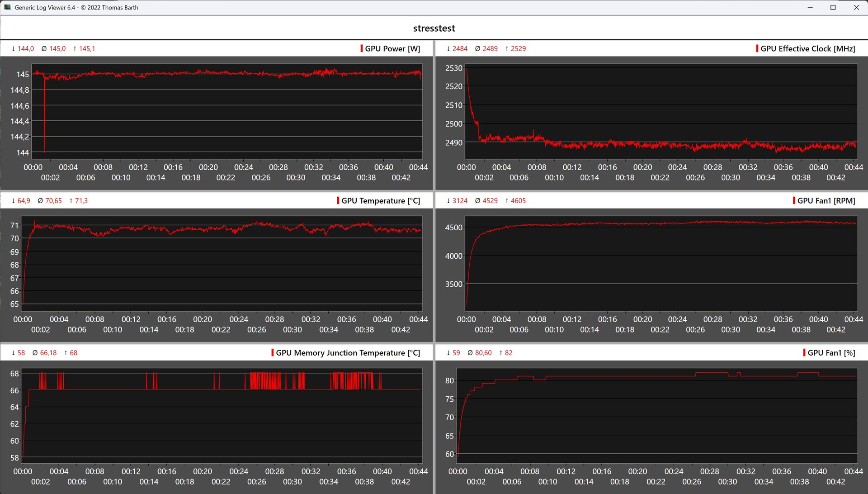
Task: Maximize the Generic Log Viewer window
Action: coord(833,7)
